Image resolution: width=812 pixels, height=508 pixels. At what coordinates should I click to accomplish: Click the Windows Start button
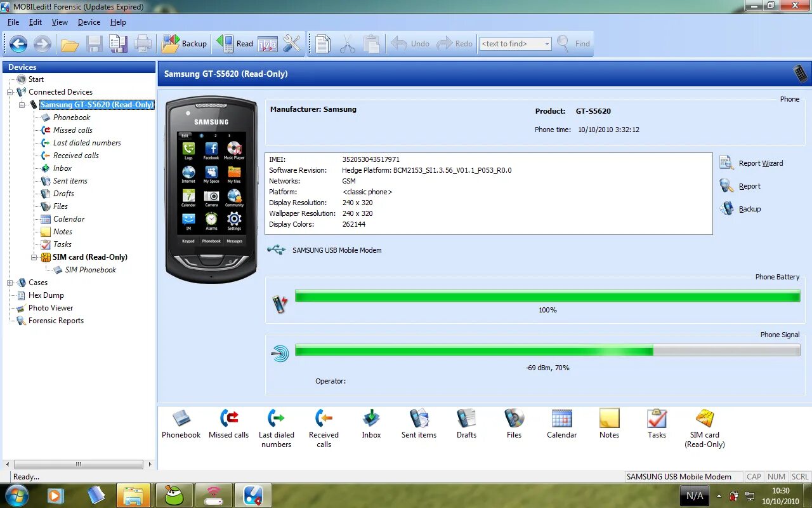click(x=16, y=495)
